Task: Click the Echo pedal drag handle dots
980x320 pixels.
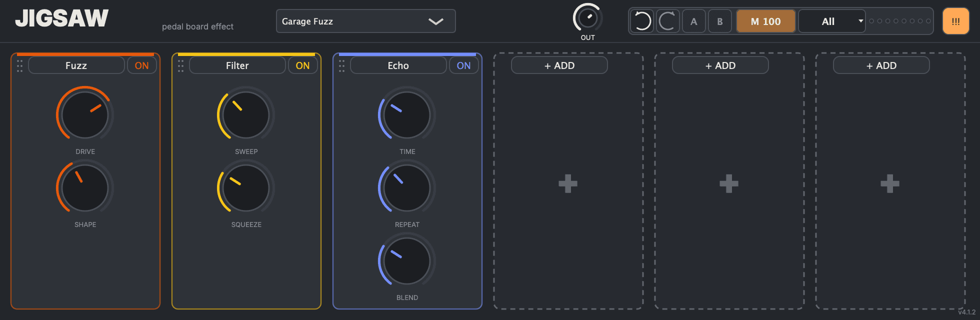Action: pos(341,65)
